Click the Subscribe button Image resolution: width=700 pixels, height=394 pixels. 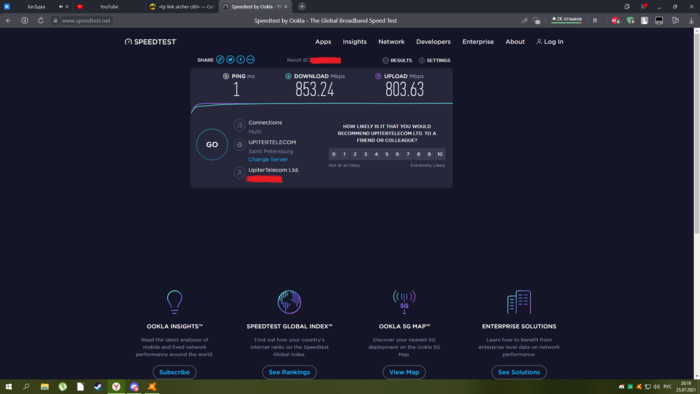(x=175, y=372)
